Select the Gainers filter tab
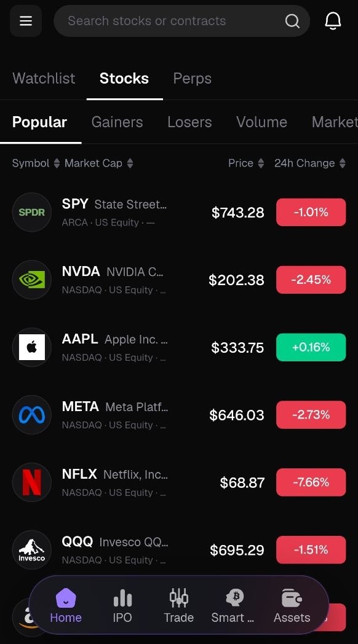 (x=117, y=122)
